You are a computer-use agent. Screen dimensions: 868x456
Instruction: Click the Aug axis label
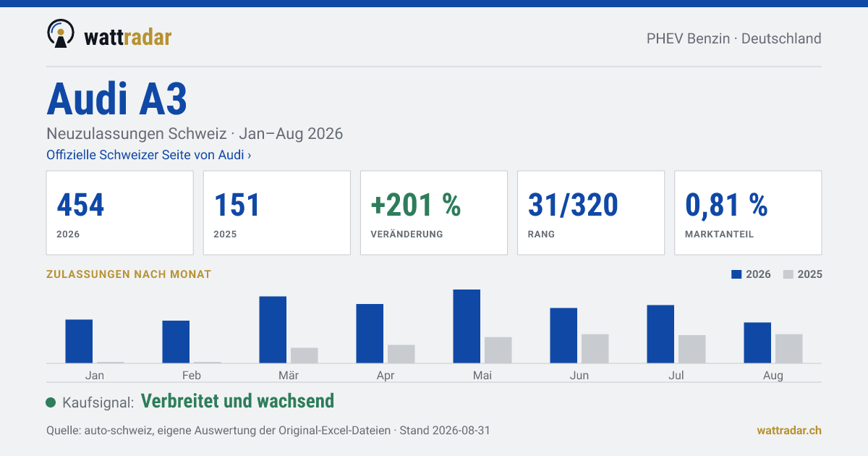point(773,376)
